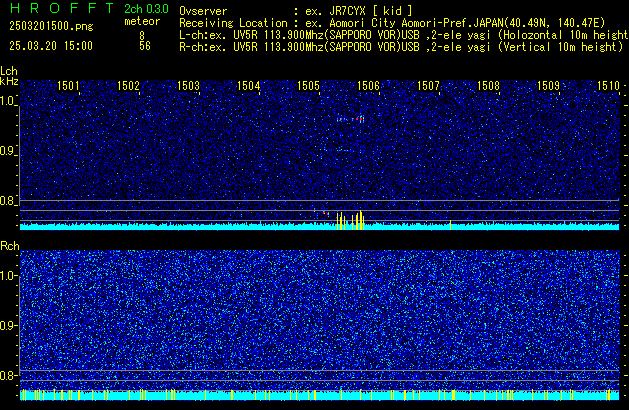629x410 pixels.
Task: Click the 1509 time marker
Action: (x=548, y=86)
